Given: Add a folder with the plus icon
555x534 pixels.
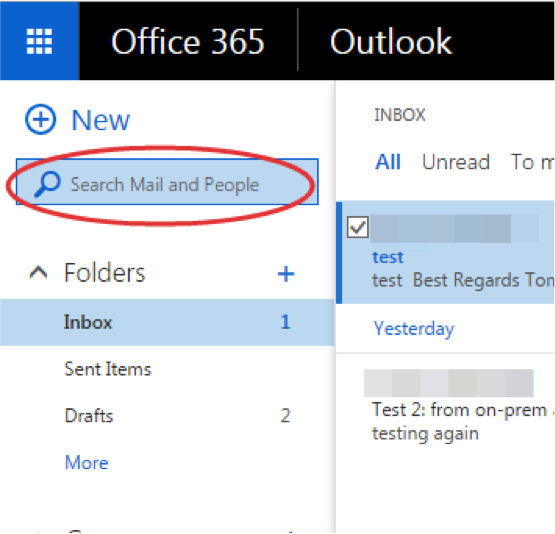Looking at the screenshot, I should [x=286, y=274].
